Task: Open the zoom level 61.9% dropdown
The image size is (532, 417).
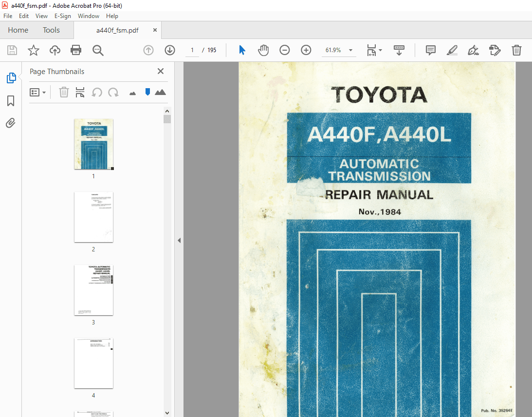Action: 339,50
